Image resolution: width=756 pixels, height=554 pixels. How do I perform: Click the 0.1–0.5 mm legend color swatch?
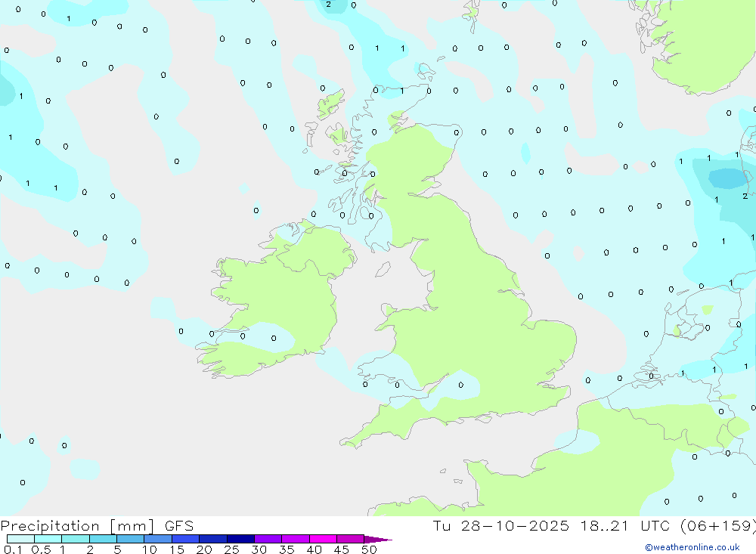pos(20,539)
